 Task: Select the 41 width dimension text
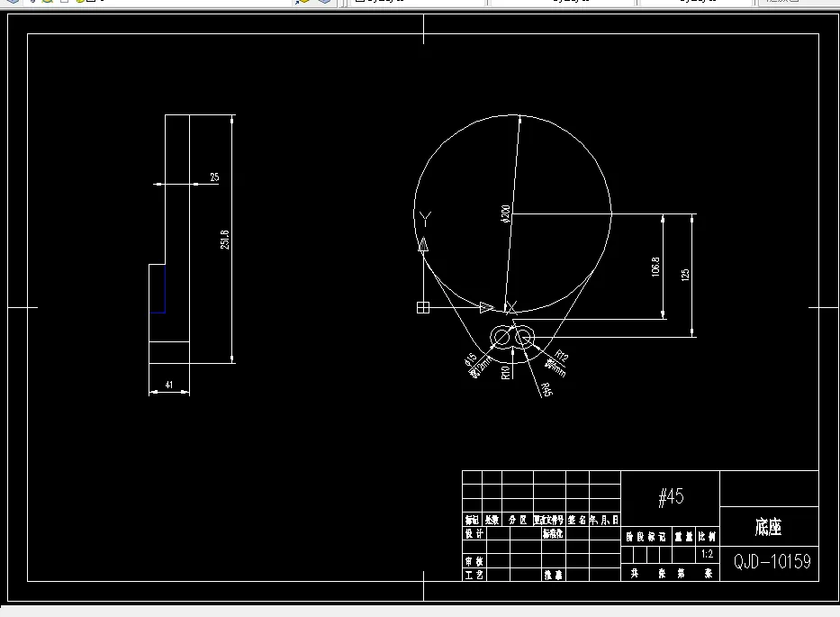[169, 385]
